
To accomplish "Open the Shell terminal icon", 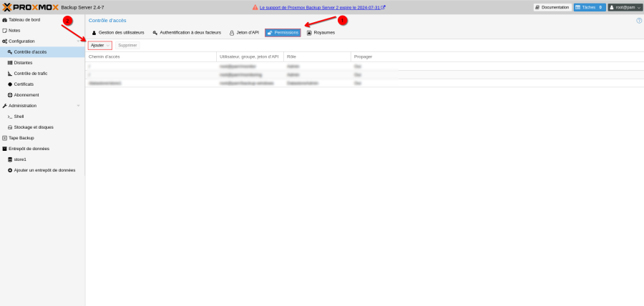I will (x=10, y=117).
